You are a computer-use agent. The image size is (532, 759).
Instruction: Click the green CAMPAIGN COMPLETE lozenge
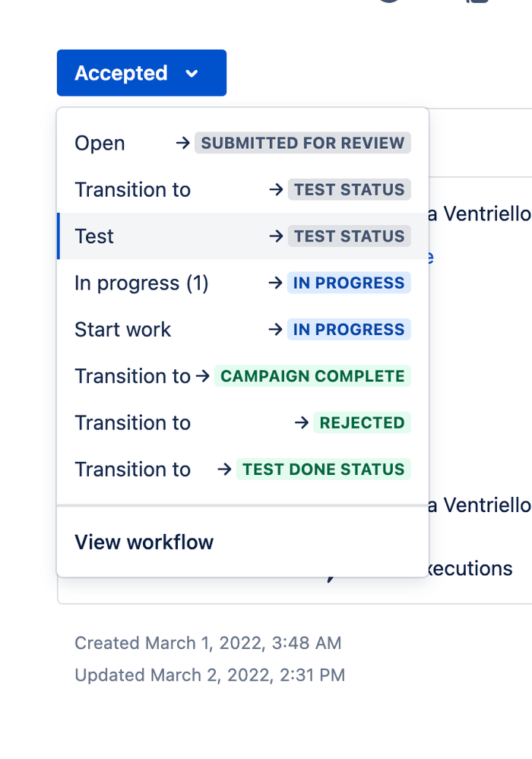[x=312, y=376]
